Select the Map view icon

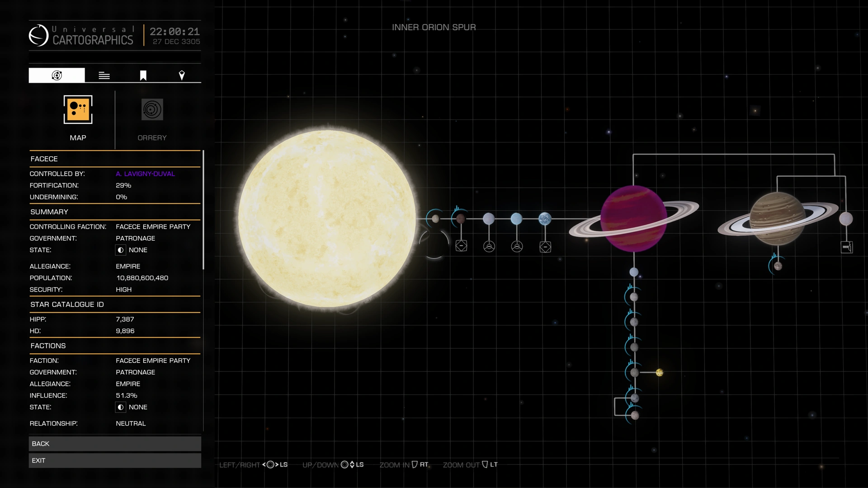pyautogui.click(x=78, y=109)
